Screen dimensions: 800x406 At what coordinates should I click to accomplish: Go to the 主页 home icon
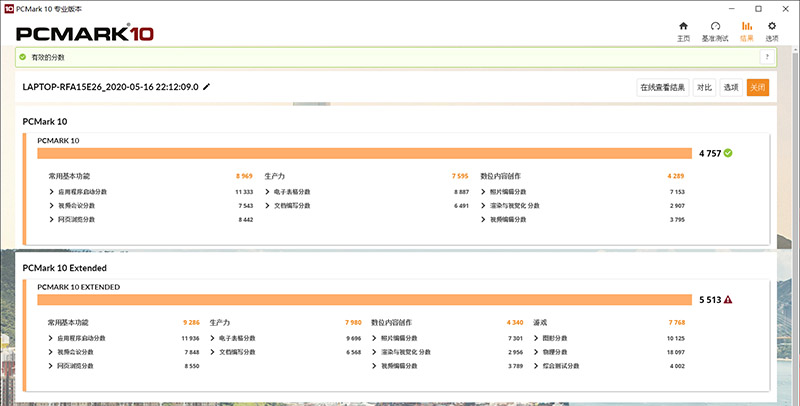(683, 26)
